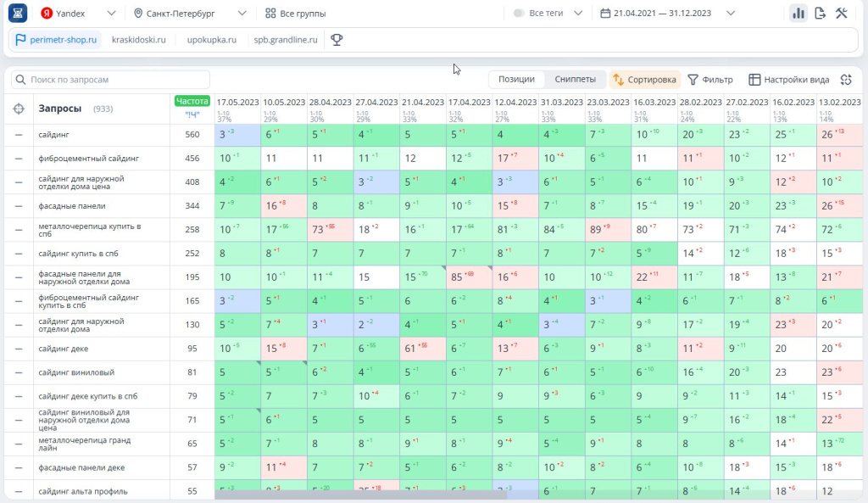The image size is (868, 503).
Task: Click the app logo in top-left corner
Action: point(18,14)
